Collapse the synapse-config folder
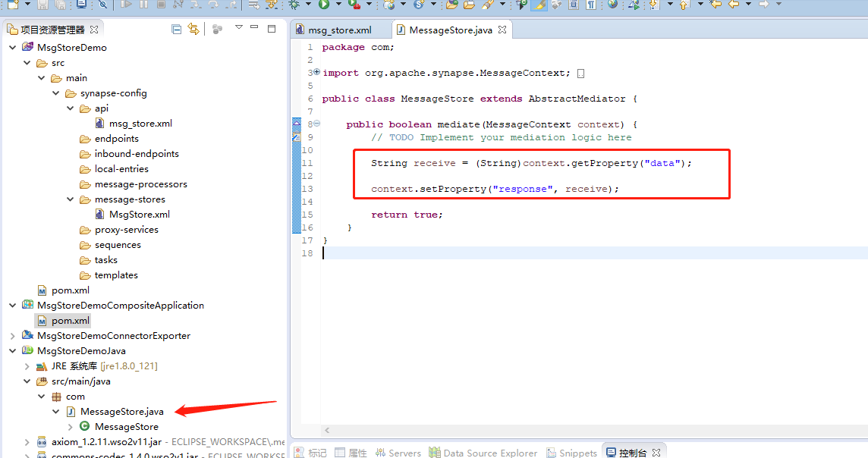This screenshot has height=458, width=868. 56,93
